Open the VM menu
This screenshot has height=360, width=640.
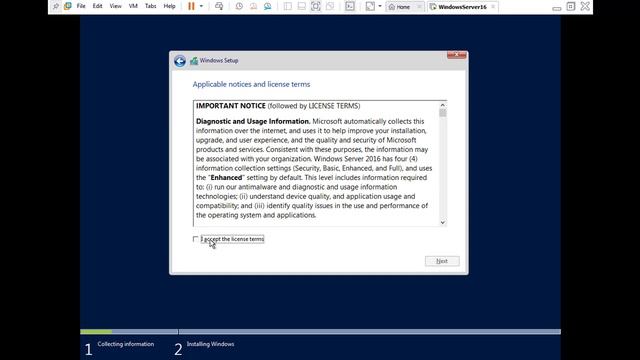[x=133, y=6]
